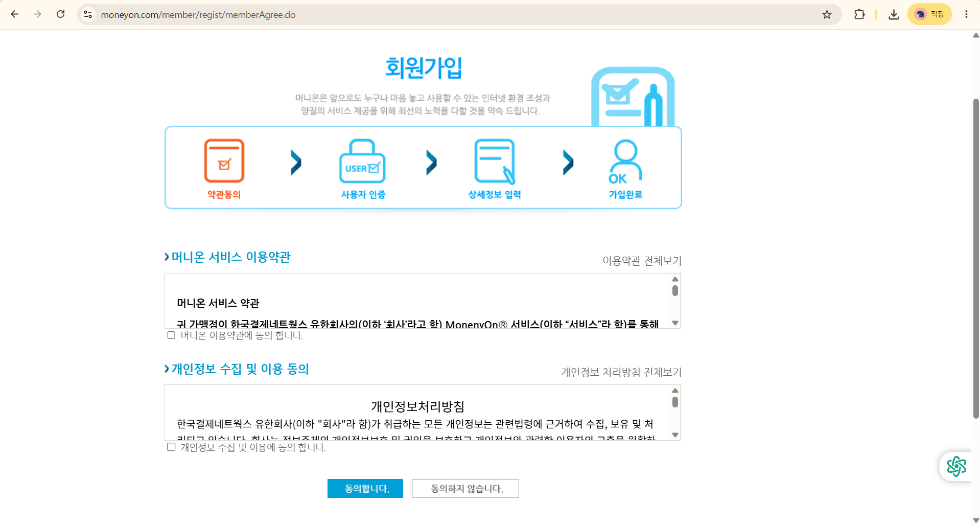980x525 pixels.
Task: Open the browser extensions puzzle icon
Action: pyautogui.click(x=859, y=14)
